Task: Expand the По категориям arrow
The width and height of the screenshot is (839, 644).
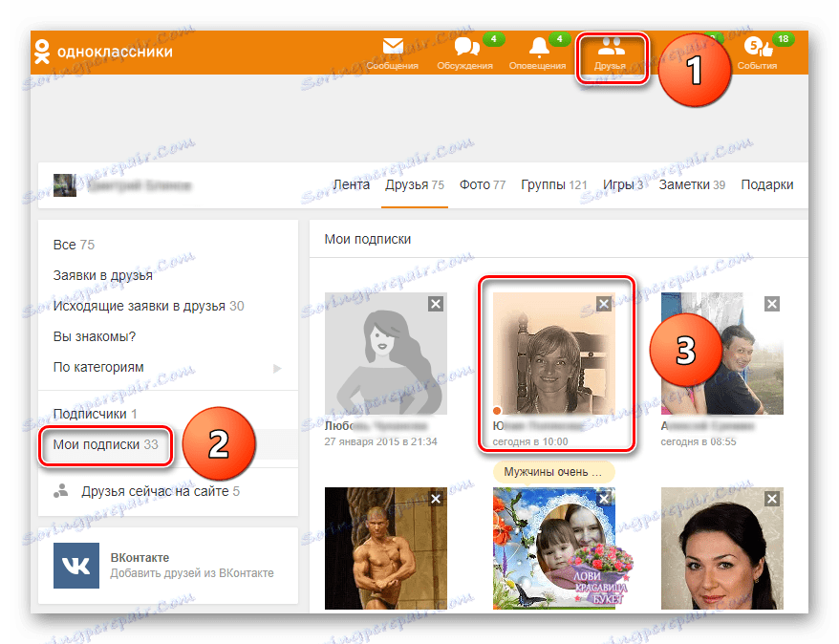Action: pos(278,367)
